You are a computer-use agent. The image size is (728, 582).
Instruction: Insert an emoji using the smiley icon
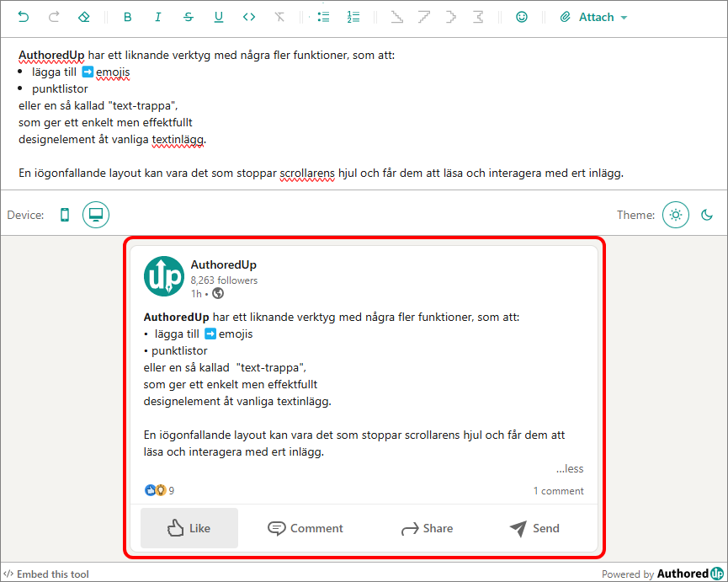coord(522,16)
